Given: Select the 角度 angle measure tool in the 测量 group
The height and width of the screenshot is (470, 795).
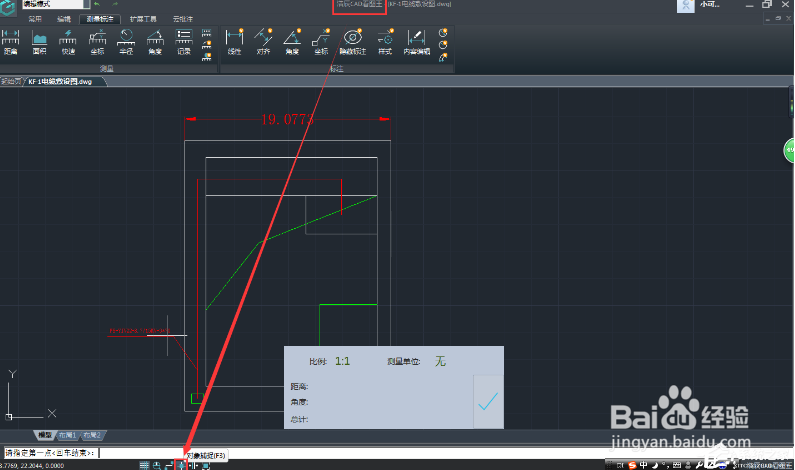Looking at the screenshot, I should coord(155,42).
